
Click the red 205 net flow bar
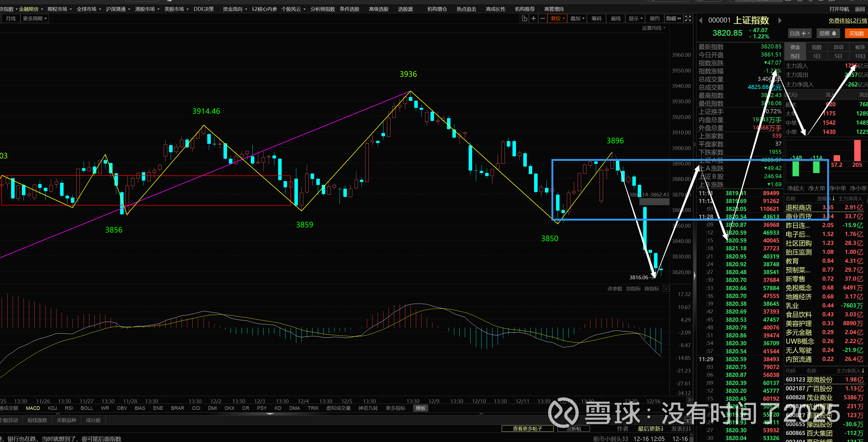coord(857,151)
